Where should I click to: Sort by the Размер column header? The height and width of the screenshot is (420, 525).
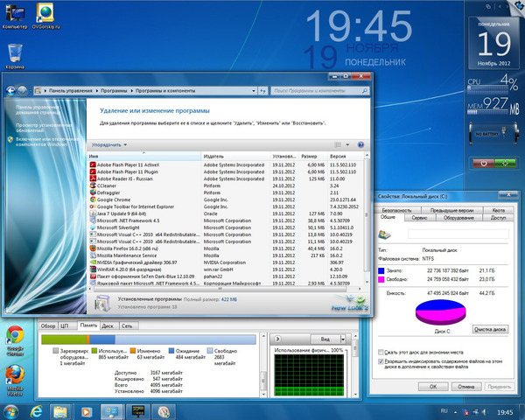(313, 157)
